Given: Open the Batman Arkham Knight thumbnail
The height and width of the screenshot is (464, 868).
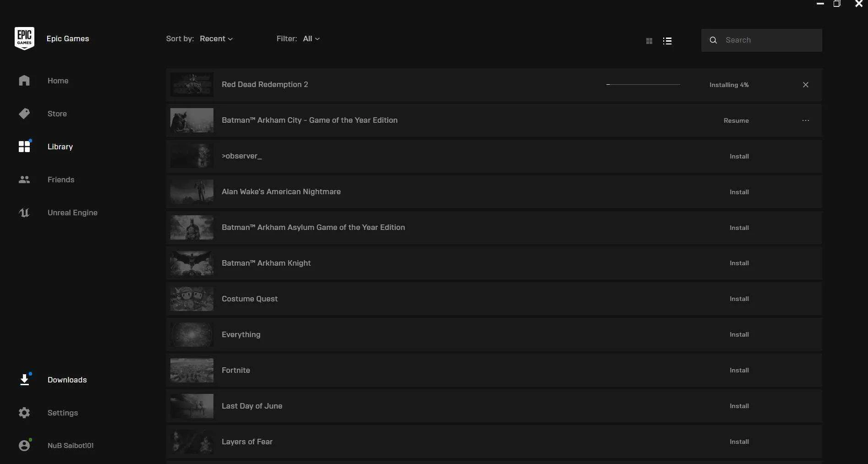Looking at the screenshot, I should (x=192, y=263).
